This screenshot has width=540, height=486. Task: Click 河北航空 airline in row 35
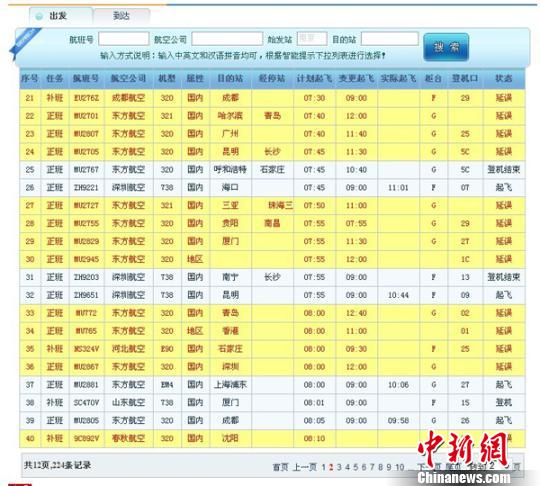pos(128,349)
